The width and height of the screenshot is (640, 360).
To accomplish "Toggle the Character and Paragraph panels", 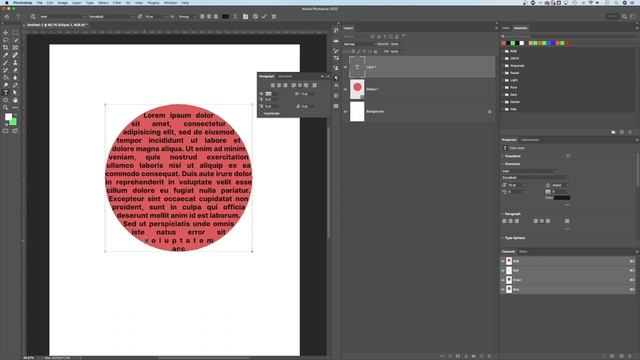I will click(245, 17).
